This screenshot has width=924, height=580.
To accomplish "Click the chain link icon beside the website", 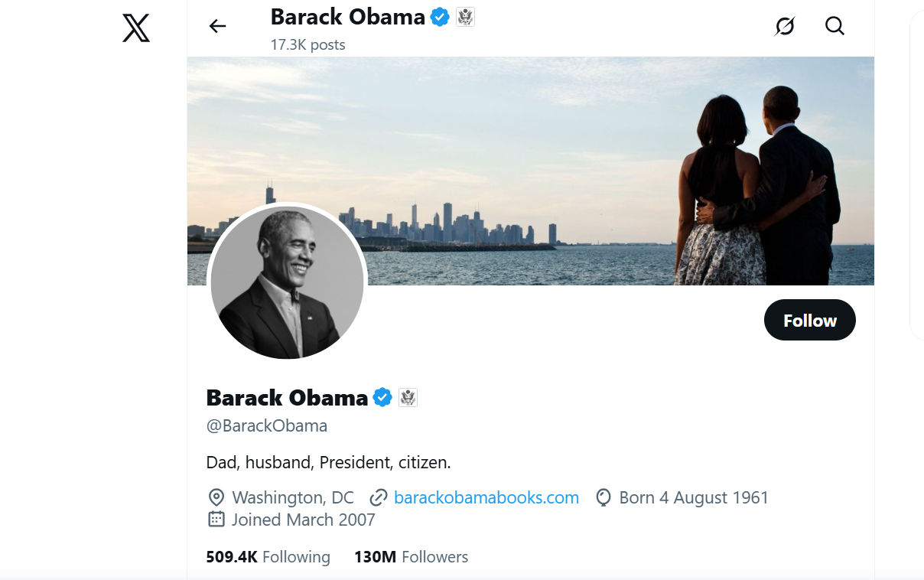I will 379,497.
